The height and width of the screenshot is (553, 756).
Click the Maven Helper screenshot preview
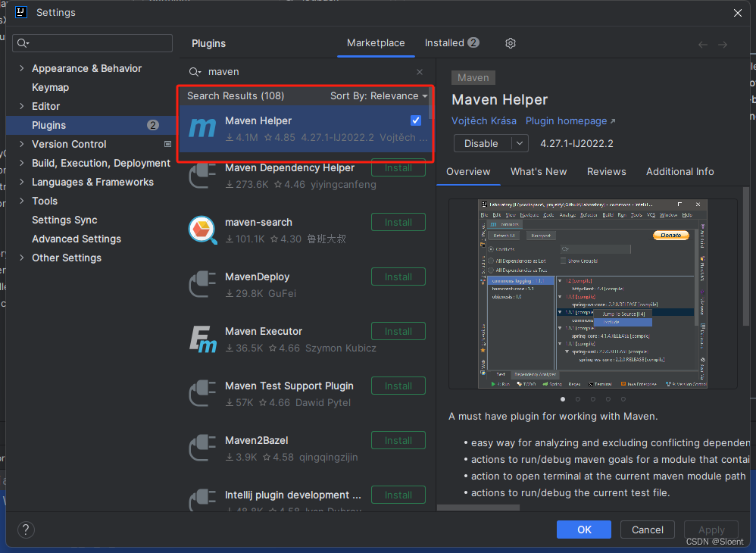pyautogui.click(x=592, y=294)
